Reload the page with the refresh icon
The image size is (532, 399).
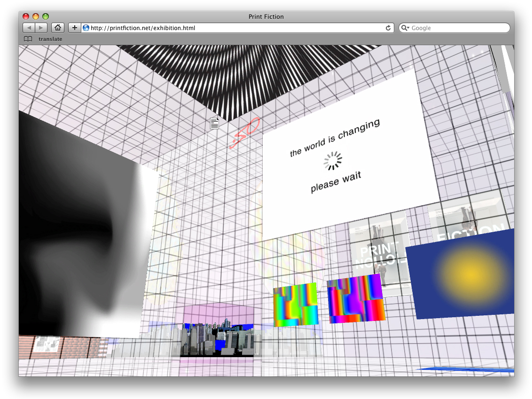coord(388,28)
